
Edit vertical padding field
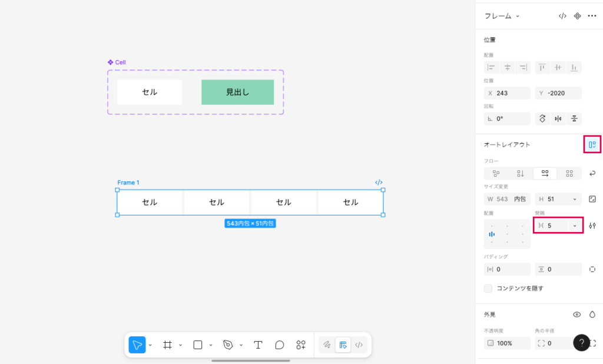pyautogui.click(x=558, y=269)
